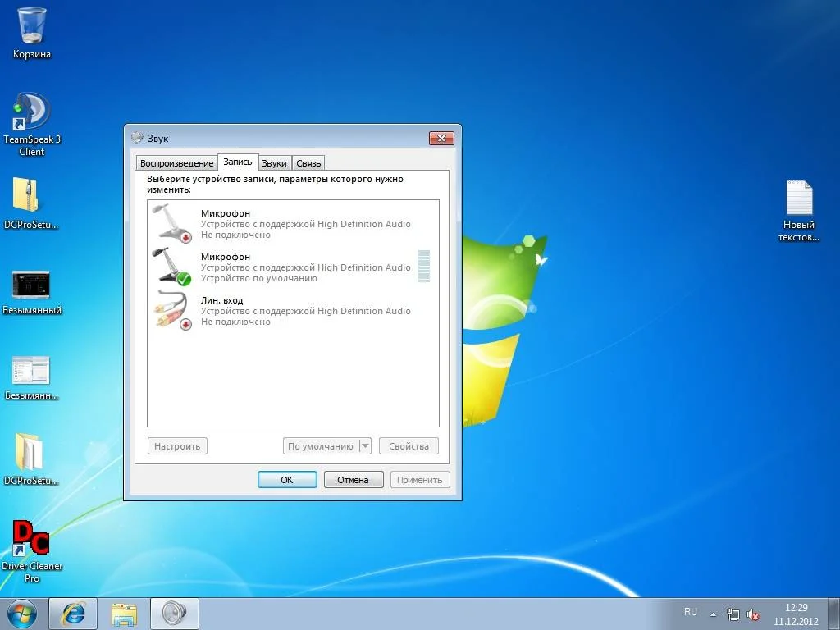The height and width of the screenshot is (630, 840).
Task: Click the default microphone level meter
Action: point(423,267)
